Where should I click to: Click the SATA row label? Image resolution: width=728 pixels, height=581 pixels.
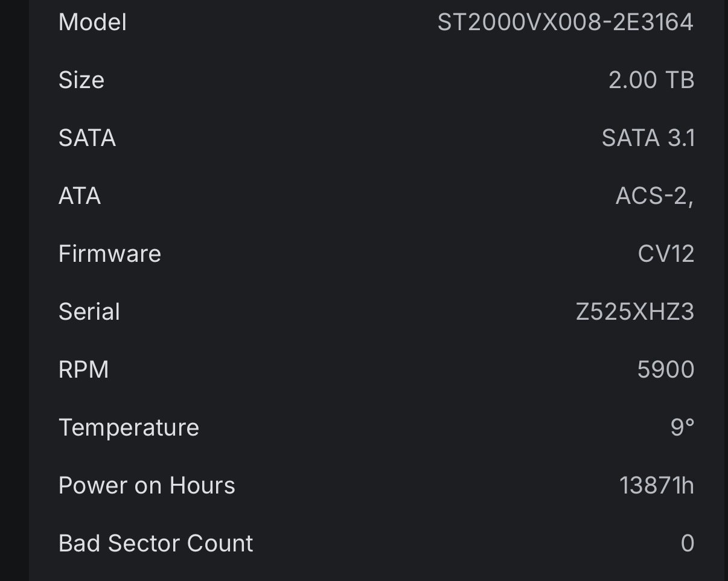tap(87, 138)
